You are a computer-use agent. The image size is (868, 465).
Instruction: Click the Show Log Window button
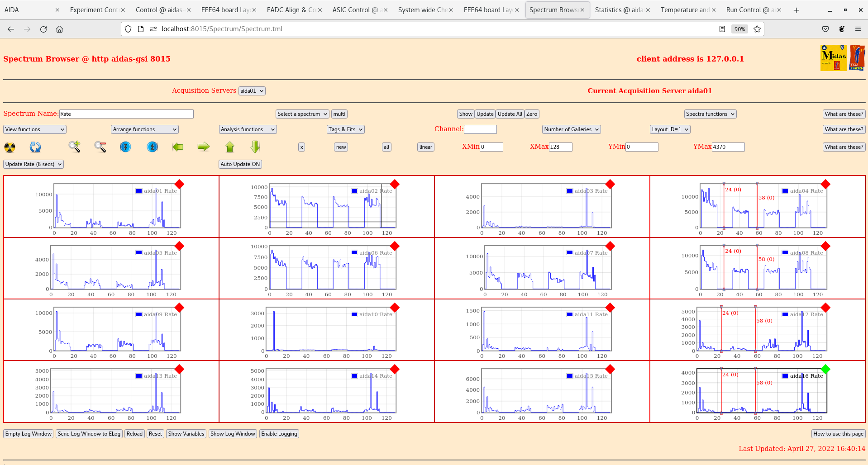233,434
